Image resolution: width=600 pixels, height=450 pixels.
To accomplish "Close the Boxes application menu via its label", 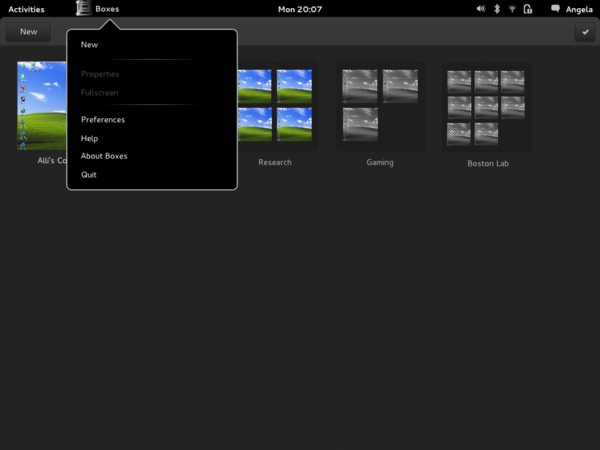I will click(107, 9).
